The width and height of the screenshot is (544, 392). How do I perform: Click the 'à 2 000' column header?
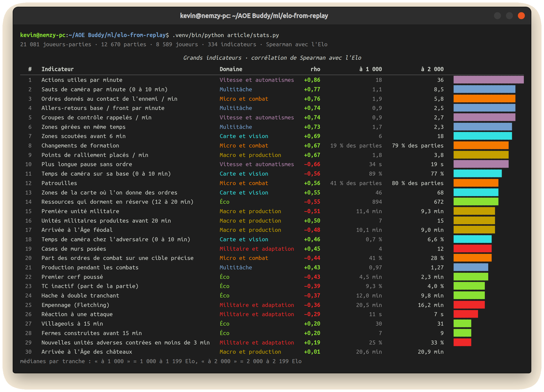point(432,69)
